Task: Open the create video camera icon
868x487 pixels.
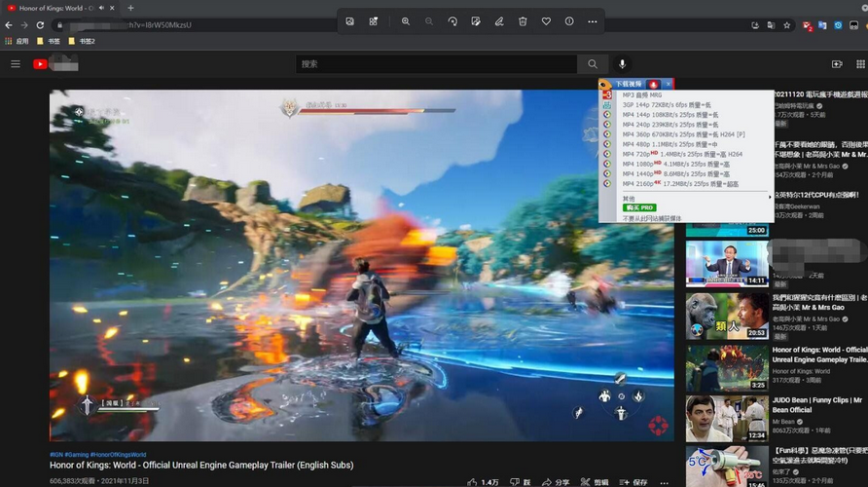Action: click(837, 64)
